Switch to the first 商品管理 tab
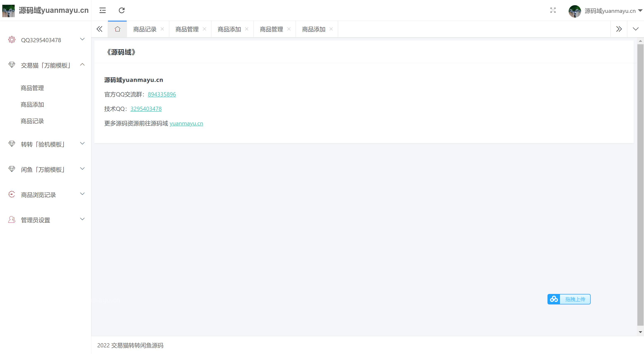Image resolution: width=644 pixels, height=354 pixels. (x=187, y=29)
